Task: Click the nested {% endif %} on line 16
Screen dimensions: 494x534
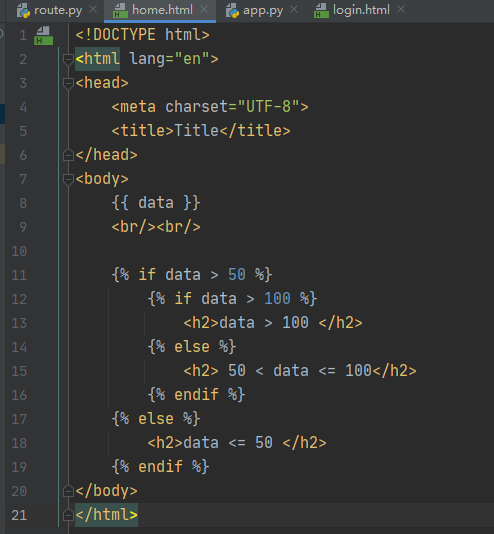Action: click(196, 395)
